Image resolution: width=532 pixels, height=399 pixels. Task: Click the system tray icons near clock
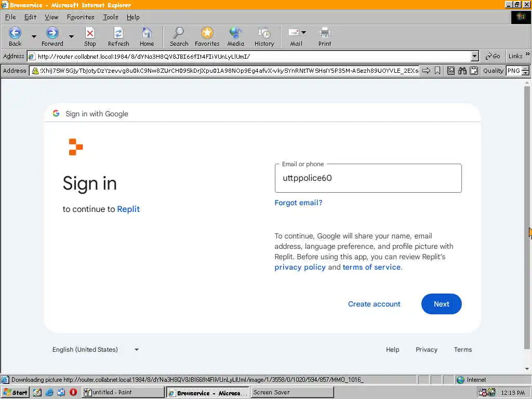pos(487,393)
